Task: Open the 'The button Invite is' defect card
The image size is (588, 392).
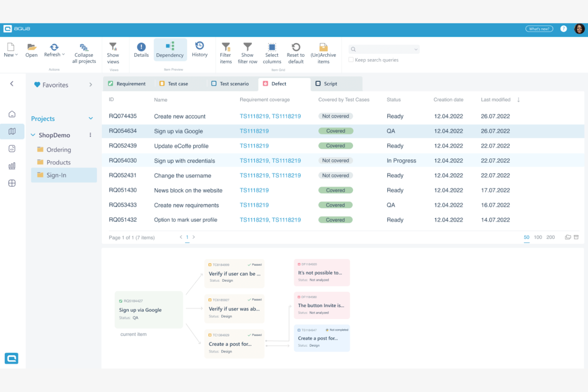Action: click(x=322, y=305)
